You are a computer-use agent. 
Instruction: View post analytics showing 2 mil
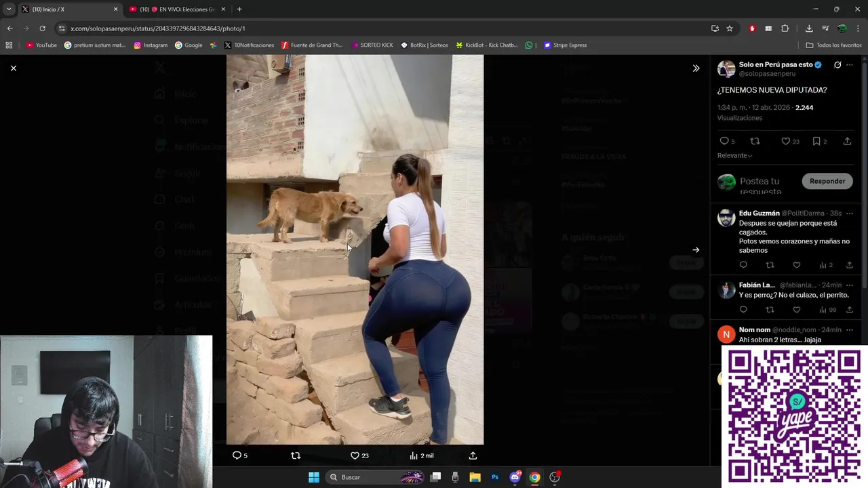tap(421, 455)
